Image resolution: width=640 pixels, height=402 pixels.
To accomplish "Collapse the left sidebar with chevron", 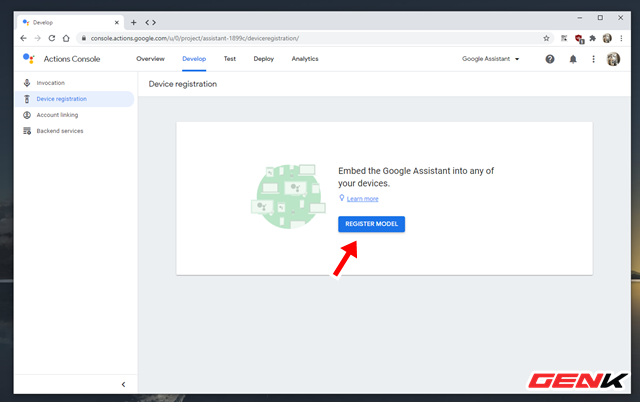I will coord(123,384).
